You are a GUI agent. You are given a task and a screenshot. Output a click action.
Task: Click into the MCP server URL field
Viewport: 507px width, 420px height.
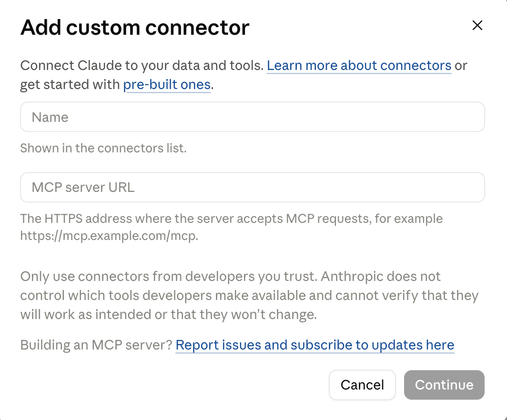[x=252, y=188]
